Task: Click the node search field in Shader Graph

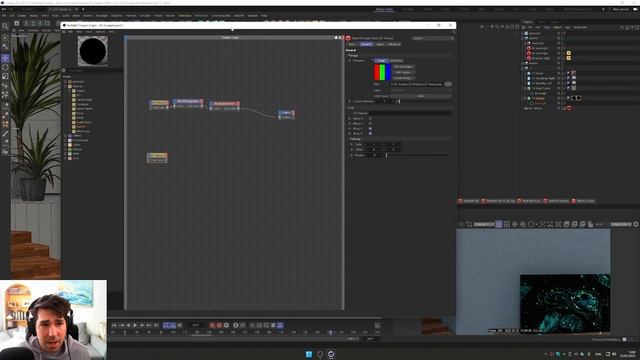Action: 94,70
